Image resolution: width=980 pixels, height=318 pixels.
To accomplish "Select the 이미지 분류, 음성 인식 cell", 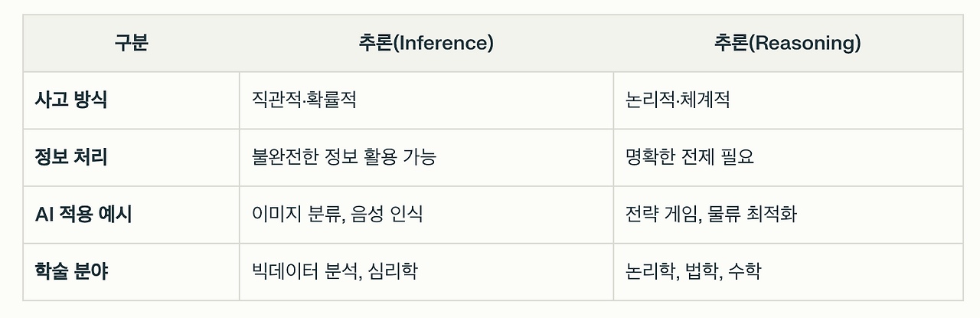I will [426, 215].
